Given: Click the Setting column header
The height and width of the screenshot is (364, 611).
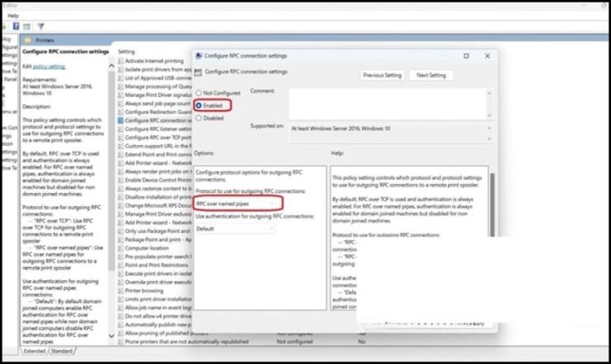Looking at the screenshot, I should click(x=127, y=52).
